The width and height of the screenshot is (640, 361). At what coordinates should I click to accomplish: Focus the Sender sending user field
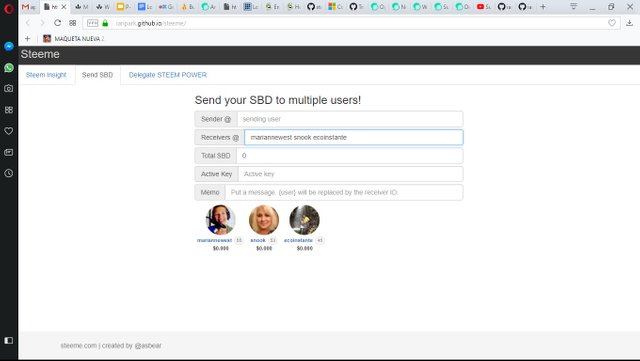click(350, 119)
